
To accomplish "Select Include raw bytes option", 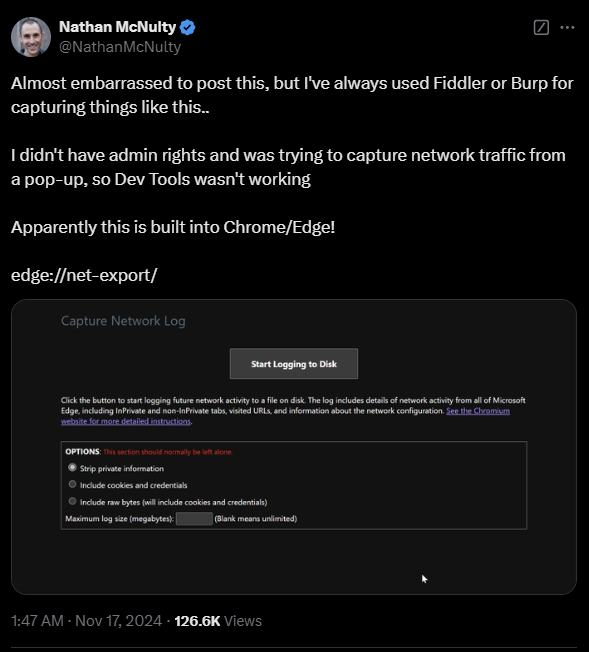I will (72, 501).
